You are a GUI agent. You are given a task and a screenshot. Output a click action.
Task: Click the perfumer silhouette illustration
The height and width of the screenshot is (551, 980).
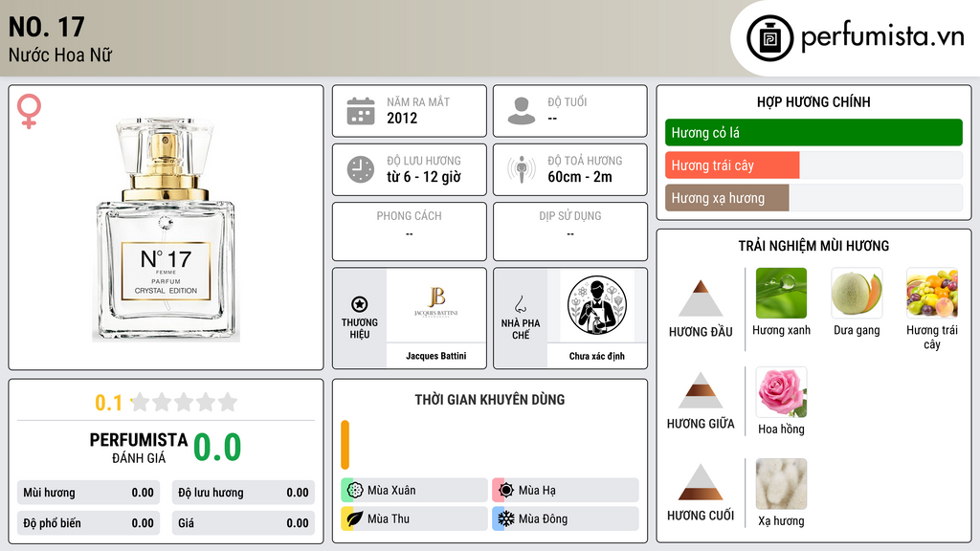(x=597, y=305)
